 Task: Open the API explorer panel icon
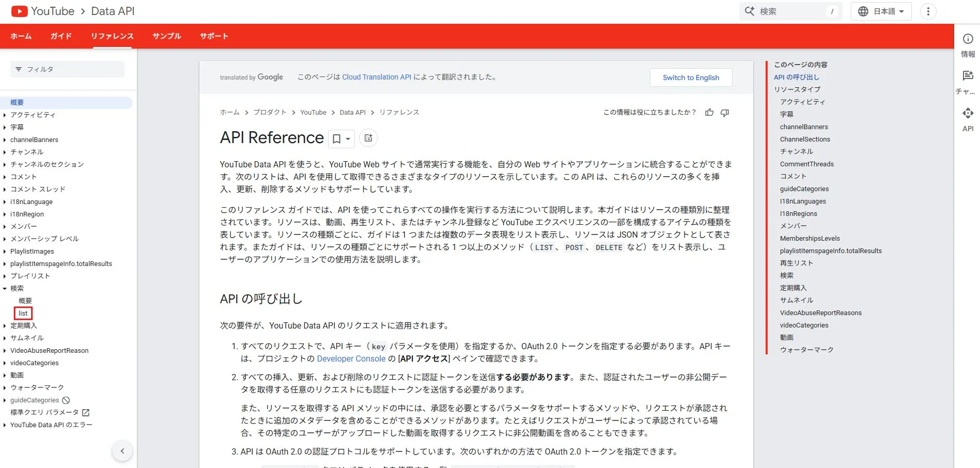(x=968, y=113)
